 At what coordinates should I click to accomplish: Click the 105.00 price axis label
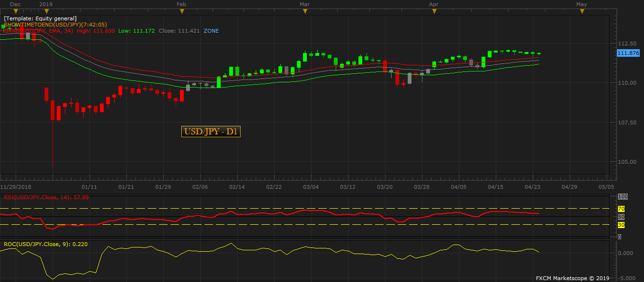[x=627, y=162]
